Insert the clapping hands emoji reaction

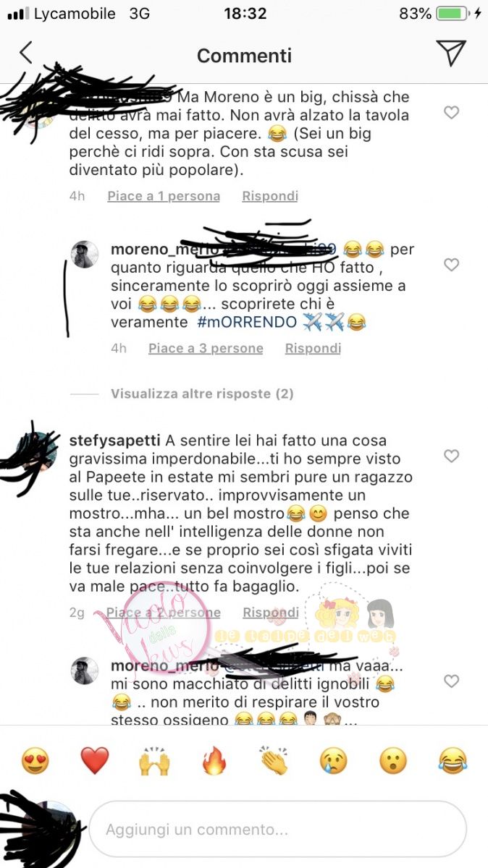[x=274, y=761]
